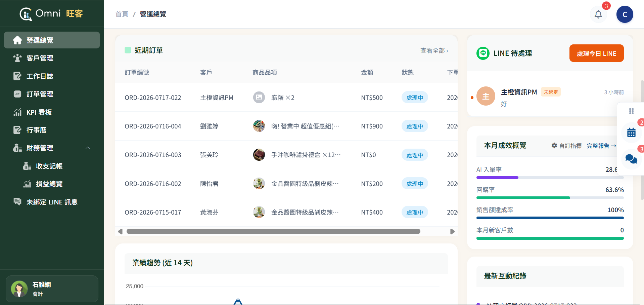Click the 處理中 status of ORD-2026-0717-022
This screenshot has height=305, width=644.
[415, 98]
